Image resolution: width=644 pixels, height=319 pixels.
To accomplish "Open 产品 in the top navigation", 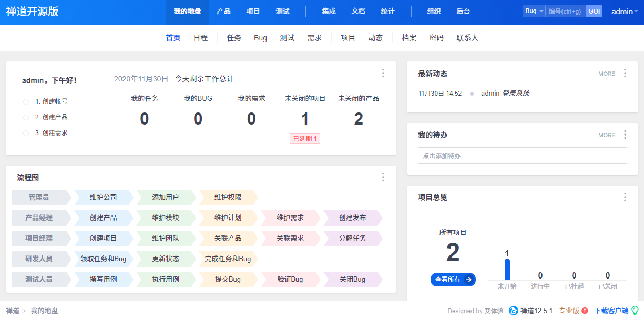I will (223, 11).
